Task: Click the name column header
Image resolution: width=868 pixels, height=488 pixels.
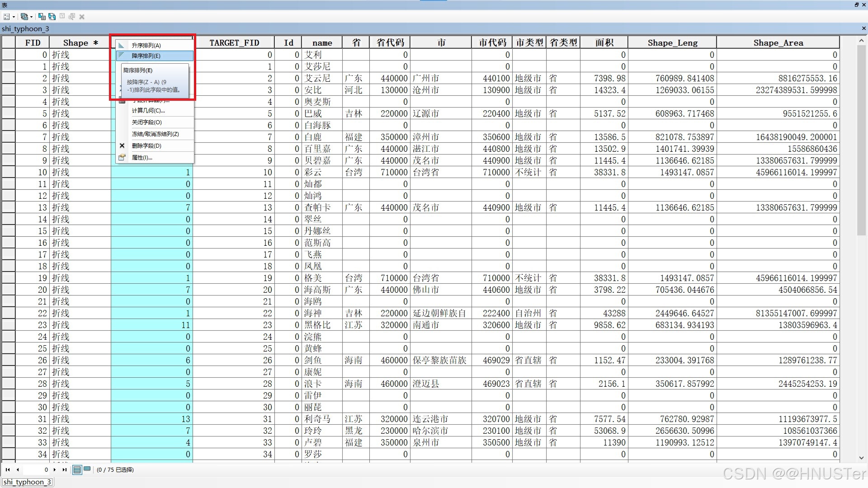Action: coord(322,42)
